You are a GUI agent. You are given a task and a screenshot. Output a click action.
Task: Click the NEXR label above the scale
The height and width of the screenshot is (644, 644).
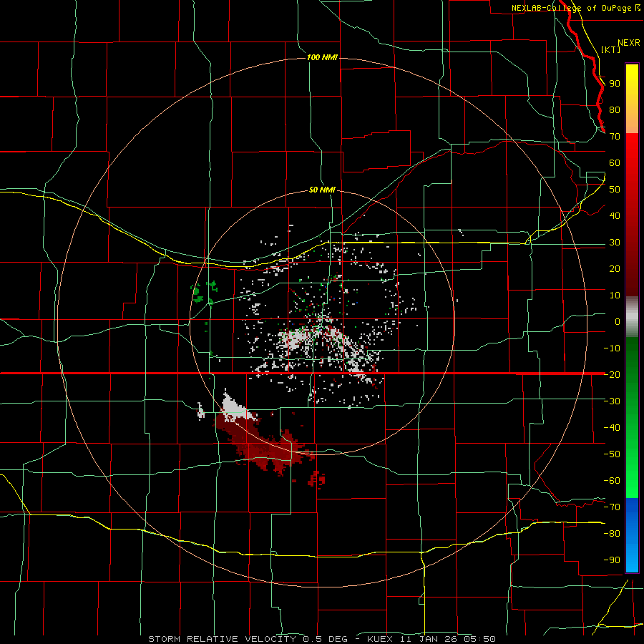tap(629, 43)
